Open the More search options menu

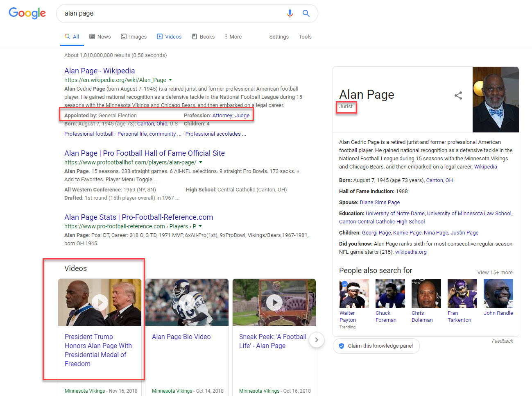click(233, 37)
